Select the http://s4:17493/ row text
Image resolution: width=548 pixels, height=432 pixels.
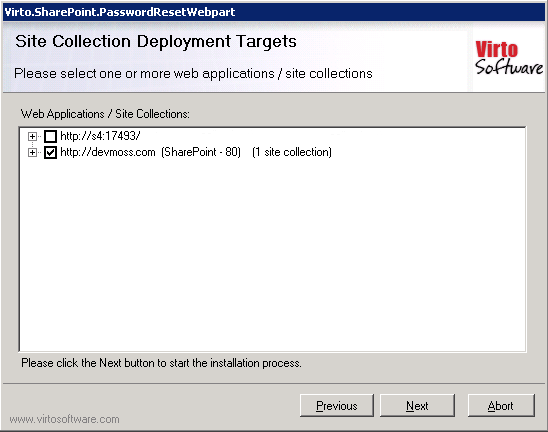[x=100, y=136]
